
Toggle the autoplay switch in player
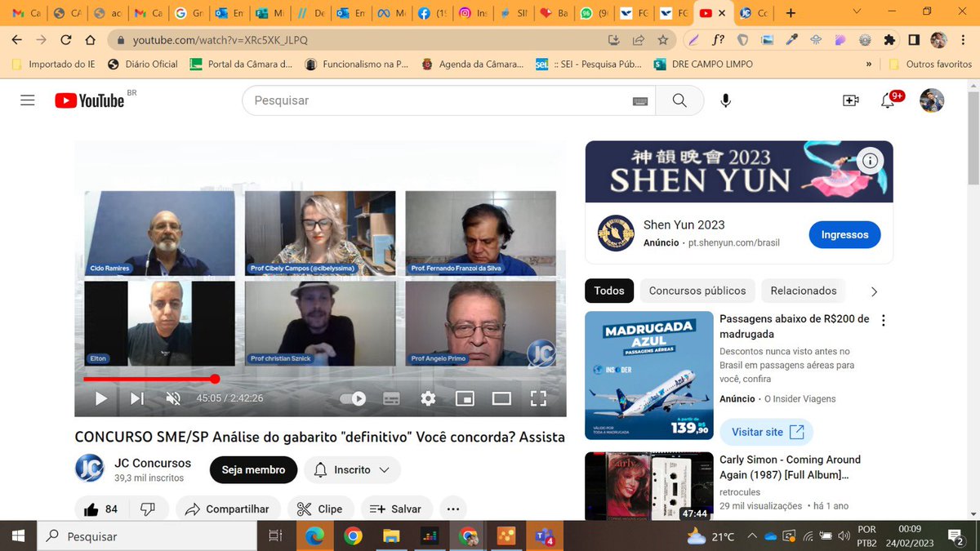[353, 398]
